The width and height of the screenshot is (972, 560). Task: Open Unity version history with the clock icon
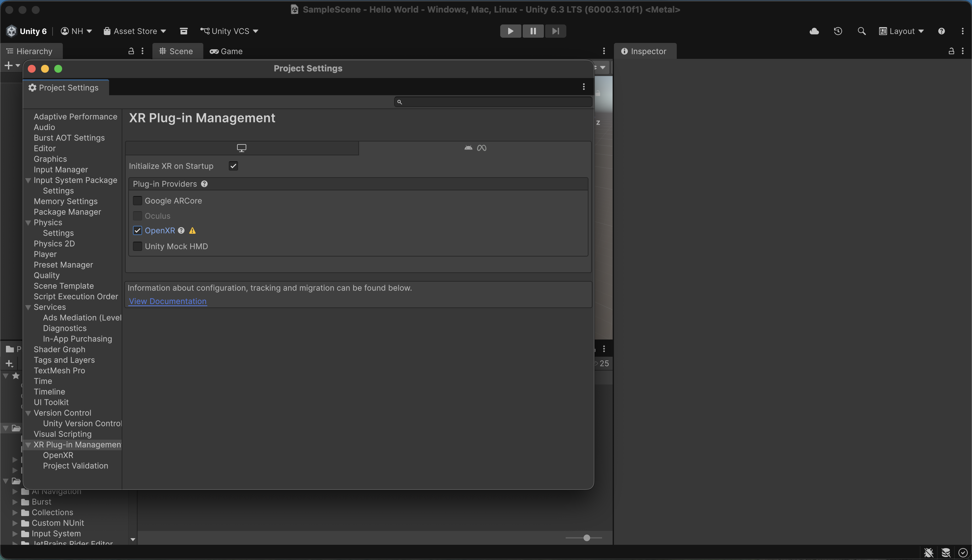pyautogui.click(x=838, y=31)
